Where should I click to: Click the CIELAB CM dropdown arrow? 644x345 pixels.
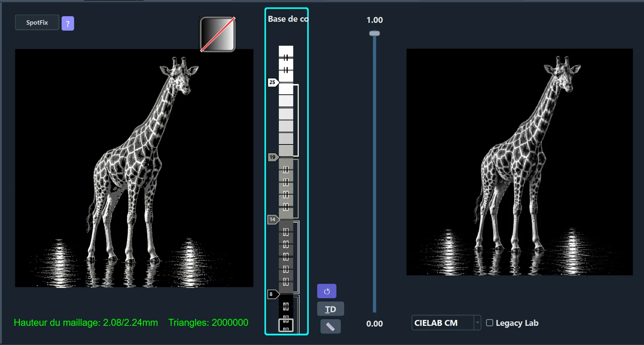[477, 323]
